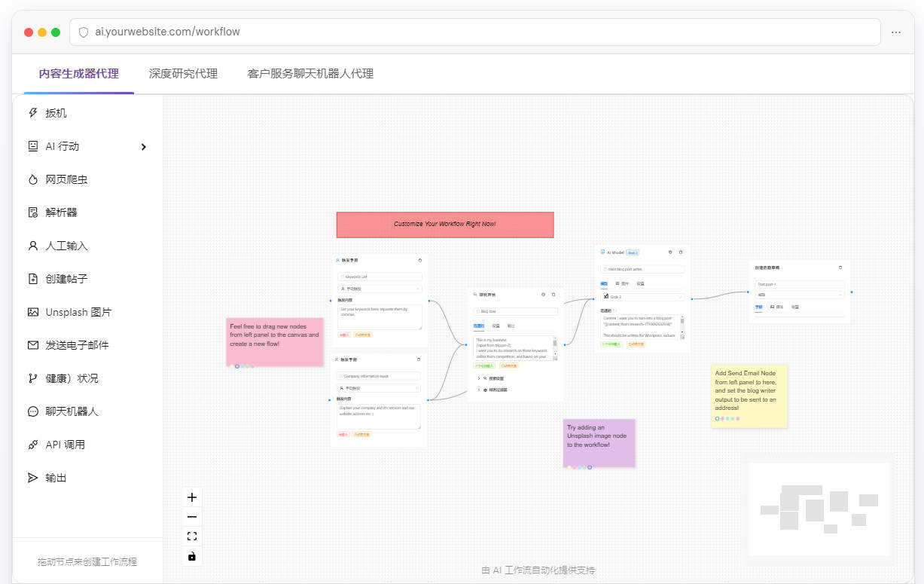This screenshot has height=584, width=924.
Task: Delete the Keywords List trigger node
Action: [420, 260]
